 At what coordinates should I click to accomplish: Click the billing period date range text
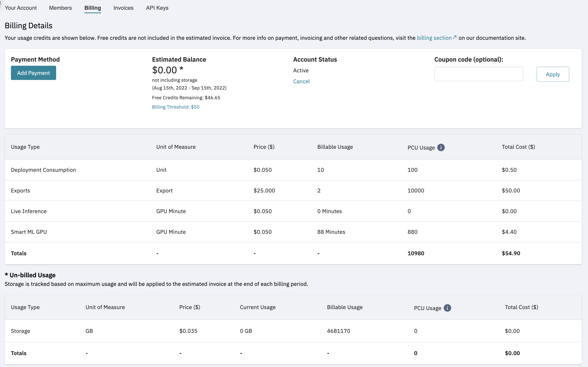click(x=189, y=88)
